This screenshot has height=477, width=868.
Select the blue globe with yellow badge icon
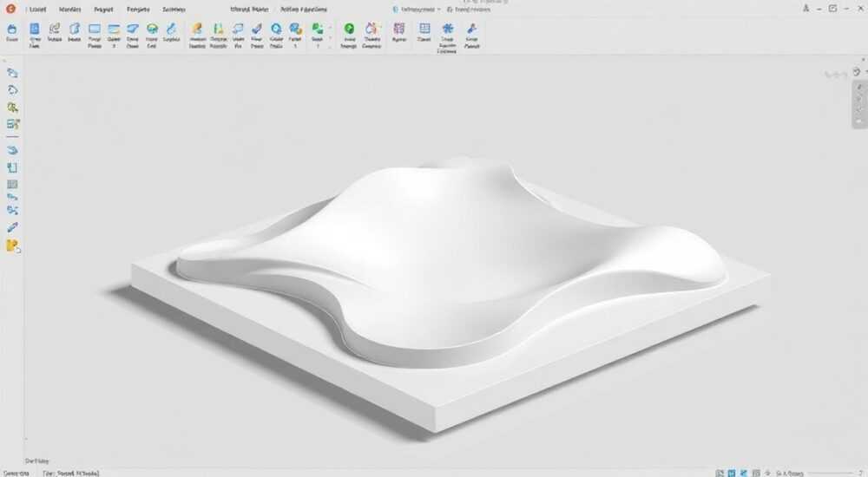pos(295,29)
